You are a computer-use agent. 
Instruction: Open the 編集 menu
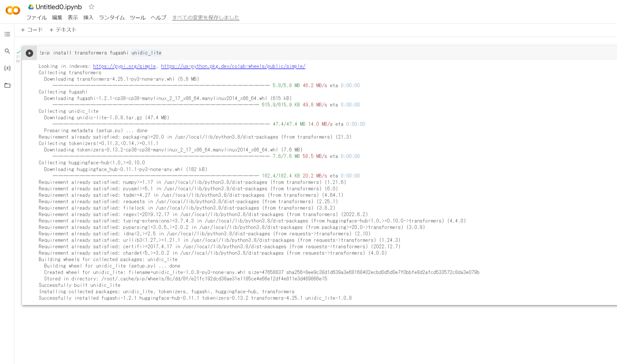click(57, 17)
